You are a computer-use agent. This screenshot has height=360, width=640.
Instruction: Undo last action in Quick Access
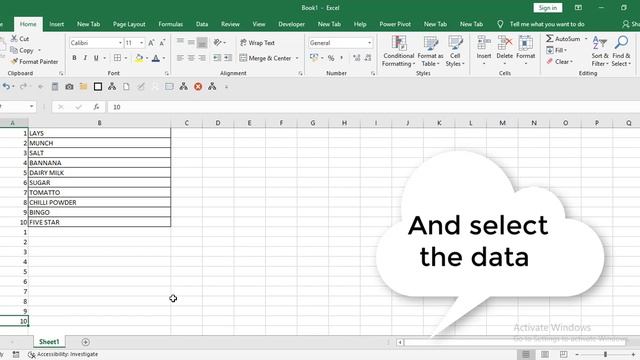[x=6, y=87]
